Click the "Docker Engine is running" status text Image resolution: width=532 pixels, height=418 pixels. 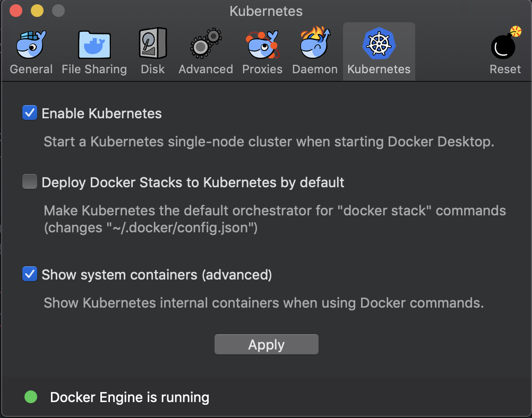coord(130,397)
